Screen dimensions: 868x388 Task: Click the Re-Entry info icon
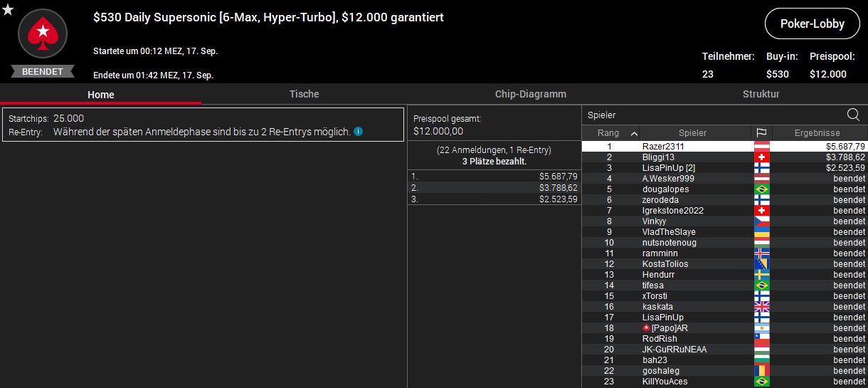[359, 132]
